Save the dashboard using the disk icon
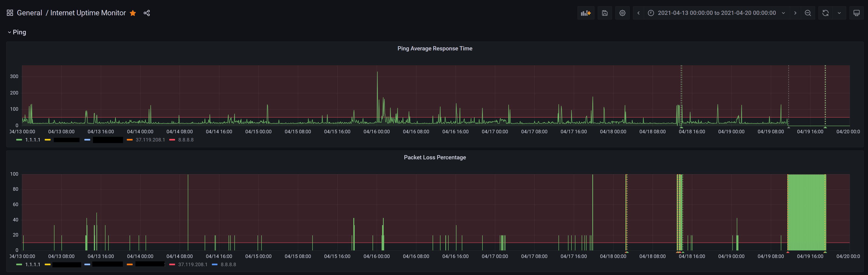The width and height of the screenshot is (868, 275). coord(604,13)
